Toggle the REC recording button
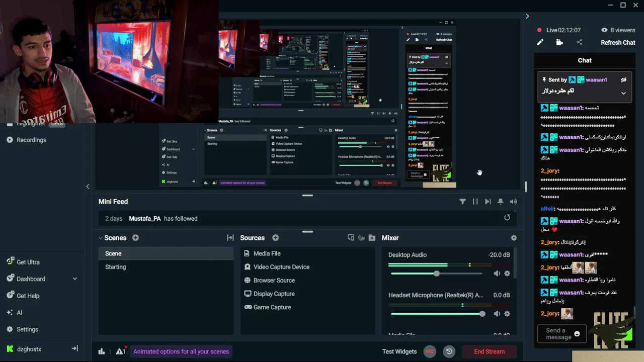Screen dimensions: 644x362 430,351
